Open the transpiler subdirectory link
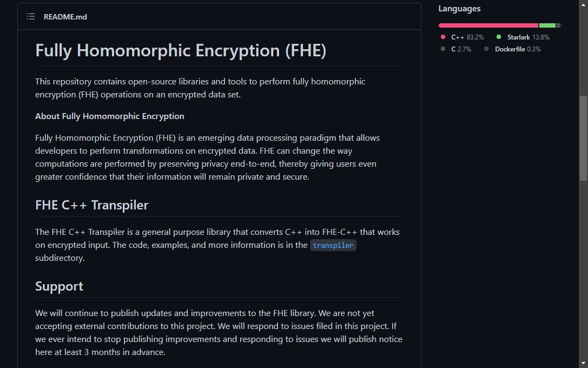 pos(333,245)
